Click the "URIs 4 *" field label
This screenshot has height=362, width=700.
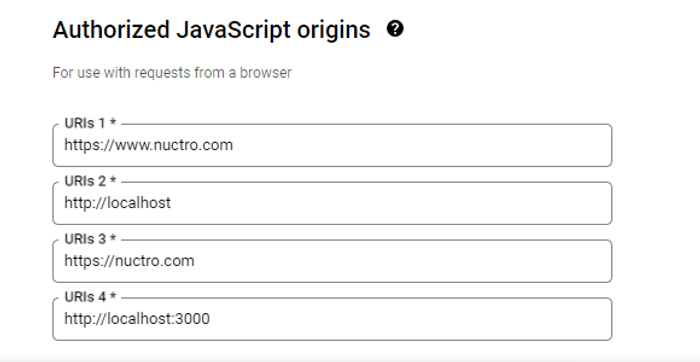[91, 297]
